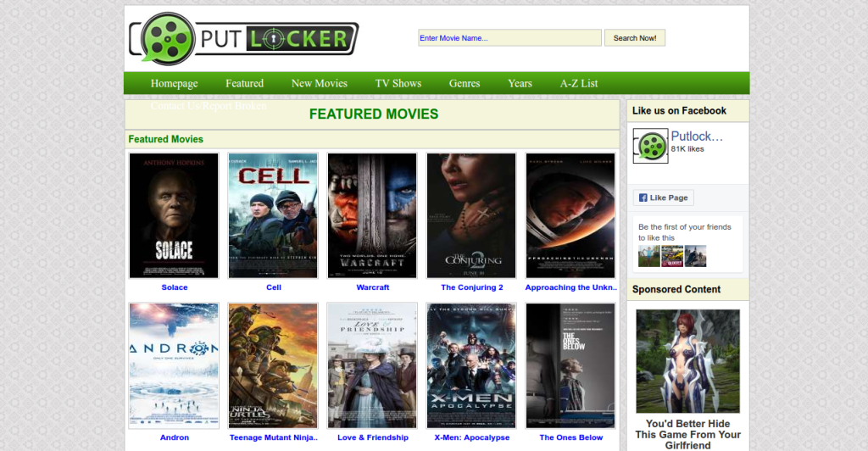
Task: Open the Featured menu item
Action: (x=244, y=83)
